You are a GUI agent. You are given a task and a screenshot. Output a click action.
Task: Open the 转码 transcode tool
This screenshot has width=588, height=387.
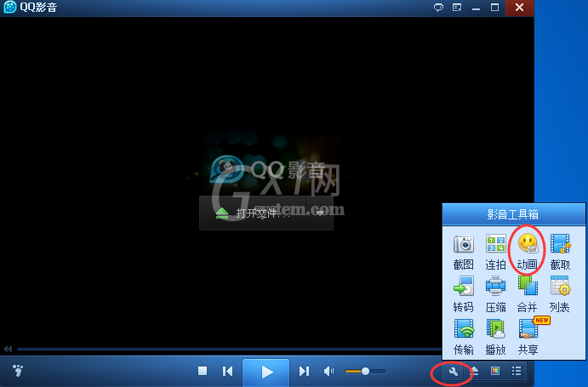coord(464,294)
